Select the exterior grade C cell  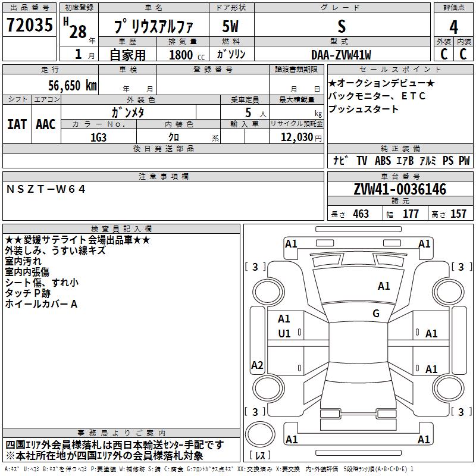[x=444, y=54]
